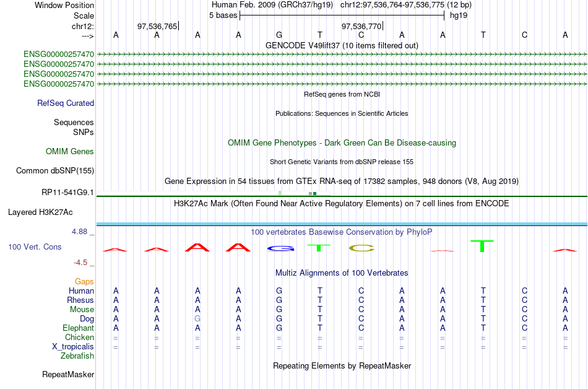
Task: Click the -4.5 PhyloP lower limit value
Action: pos(80,263)
